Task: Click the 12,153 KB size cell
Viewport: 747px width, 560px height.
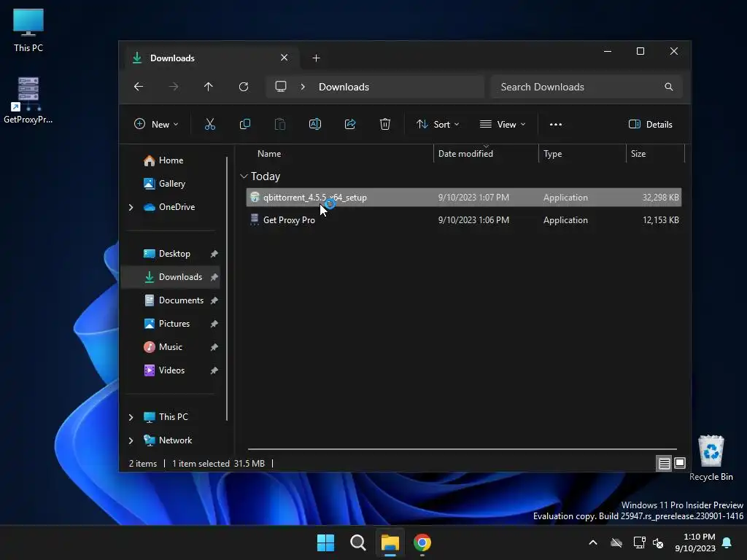Action: coord(660,220)
